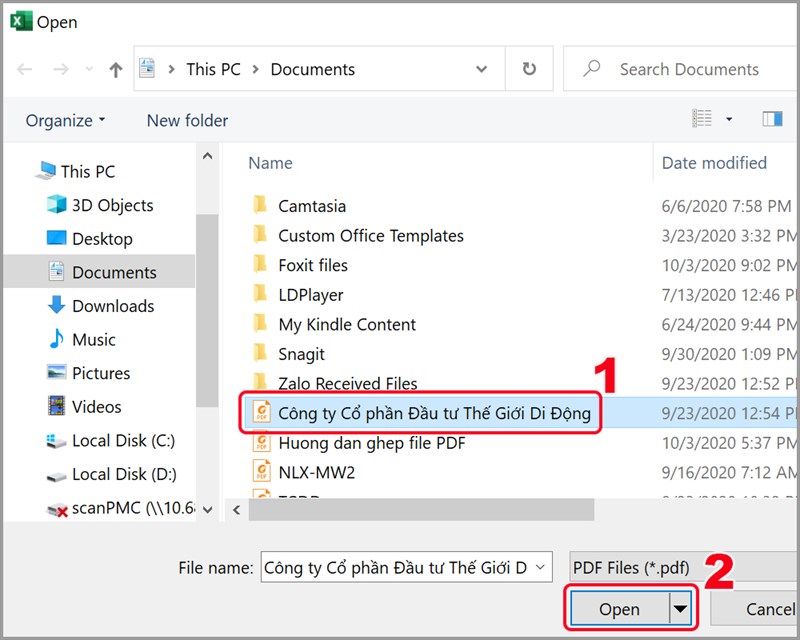Click the navigation pane scroll up arrow

[x=208, y=156]
